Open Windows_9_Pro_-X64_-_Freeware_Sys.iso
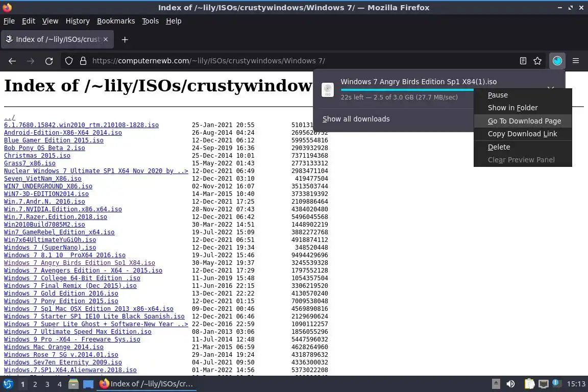The image size is (588, 392). click(72, 339)
